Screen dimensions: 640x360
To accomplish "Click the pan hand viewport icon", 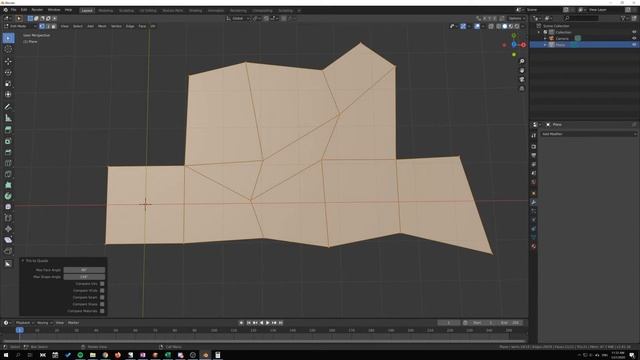I will pos(522,71).
